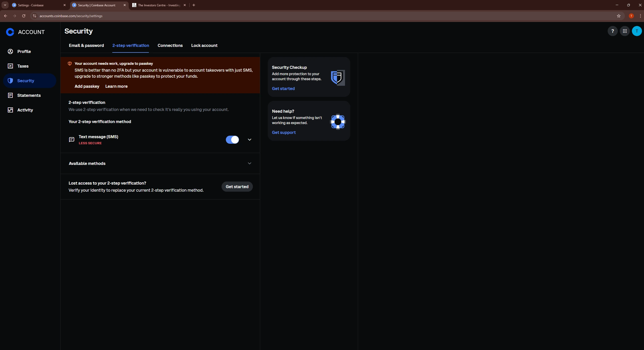Bookmark this page with the star icon
The width and height of the screenshot is (644, 350).
[619, 16]
